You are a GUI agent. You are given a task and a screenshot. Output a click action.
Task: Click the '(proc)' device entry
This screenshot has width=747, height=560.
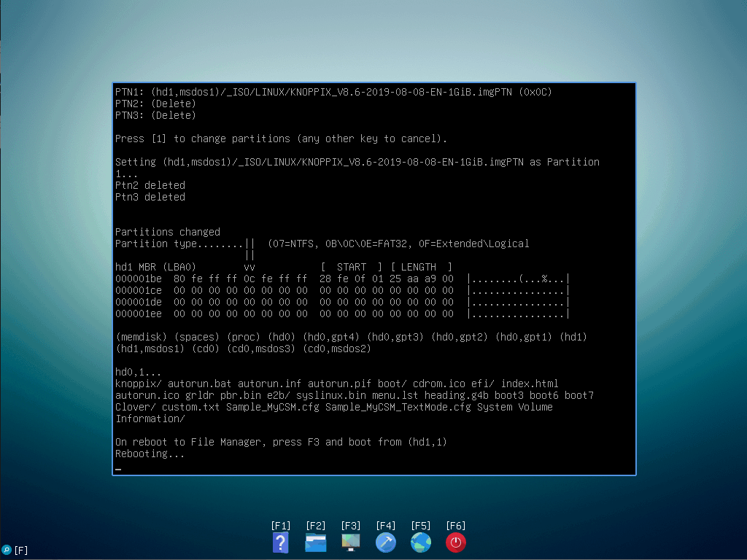(x=244, y=337)
